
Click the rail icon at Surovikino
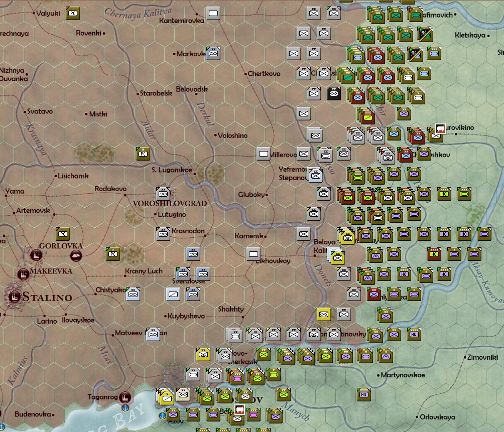[x=440, y=128]
